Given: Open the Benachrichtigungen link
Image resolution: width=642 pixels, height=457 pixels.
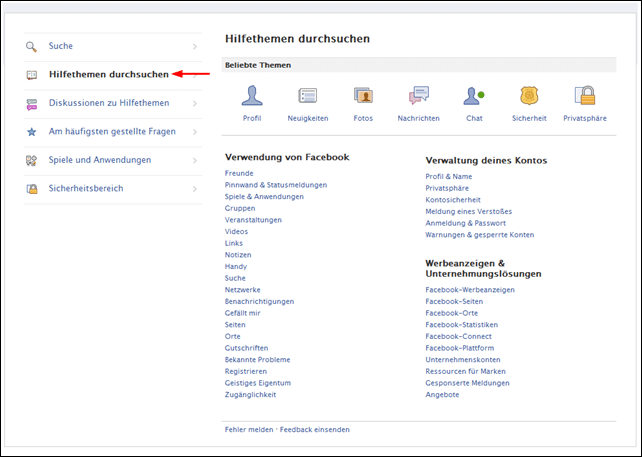Looking at the screenshot, I should [x=259, y=301].
